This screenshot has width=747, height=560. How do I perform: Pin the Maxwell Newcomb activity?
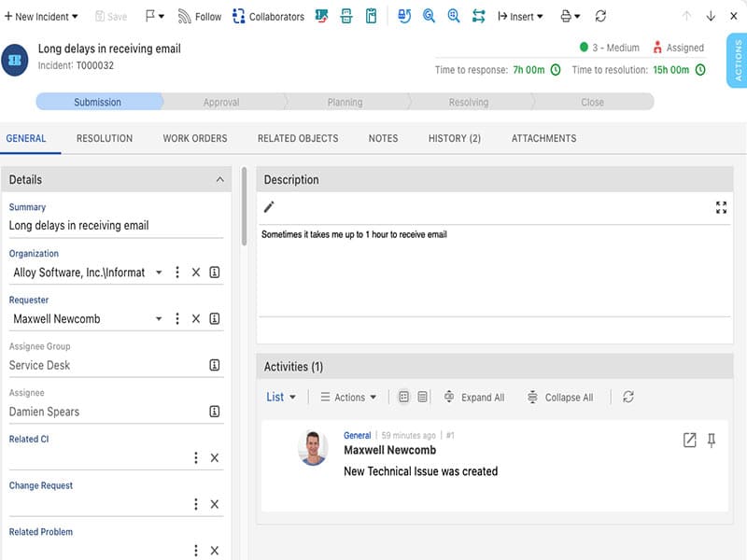712,441
